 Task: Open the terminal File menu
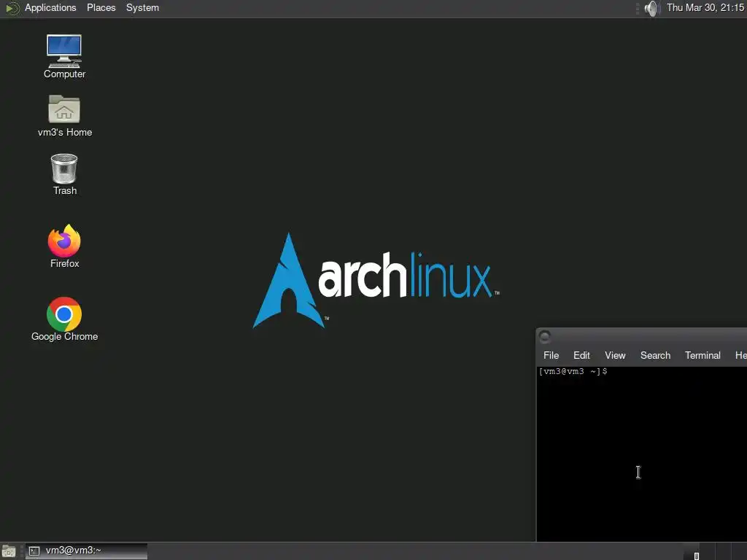[551, 355]
